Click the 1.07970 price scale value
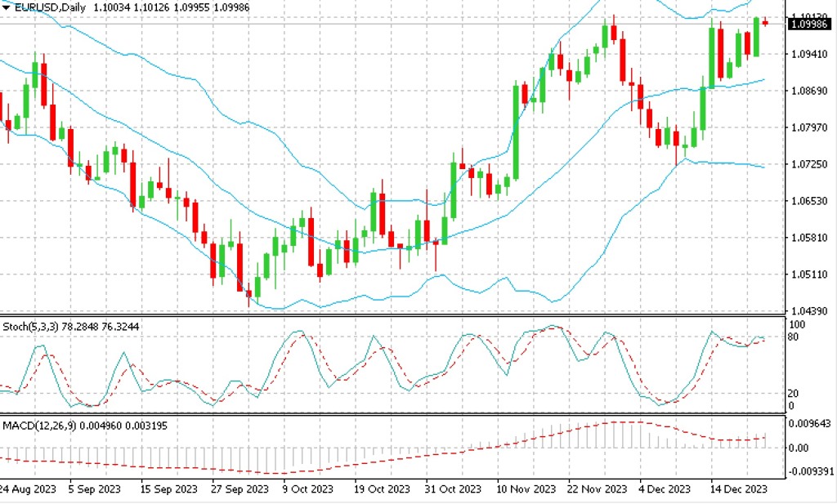Image resolution: width=837 pixels, height=504 pixels. (810, 127)
